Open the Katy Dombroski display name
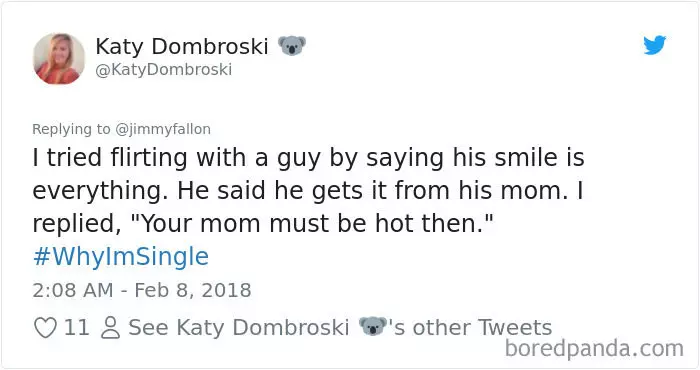 pos(182,46)
